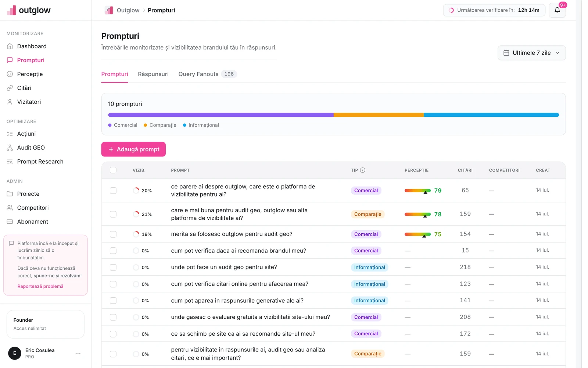Click the Abonament card icon
This screenshot has width=588, height=368.
[x=10, y=222]
